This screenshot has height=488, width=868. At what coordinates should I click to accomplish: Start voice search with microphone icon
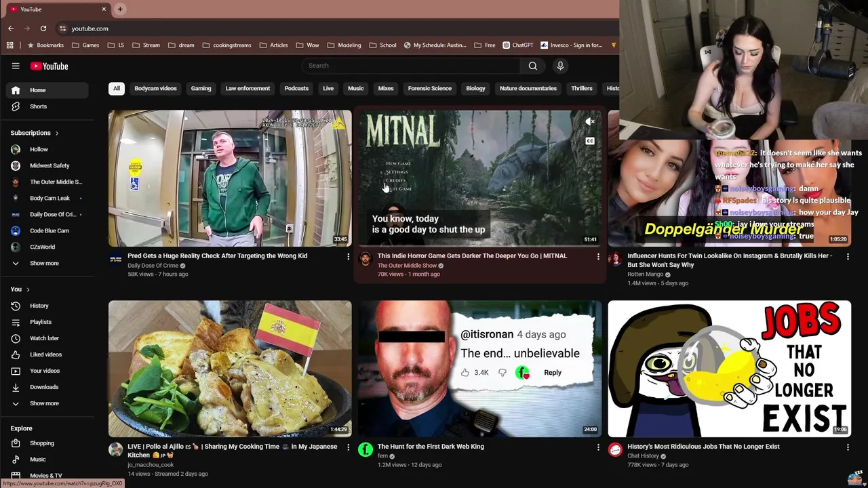(x=560, y=66)
